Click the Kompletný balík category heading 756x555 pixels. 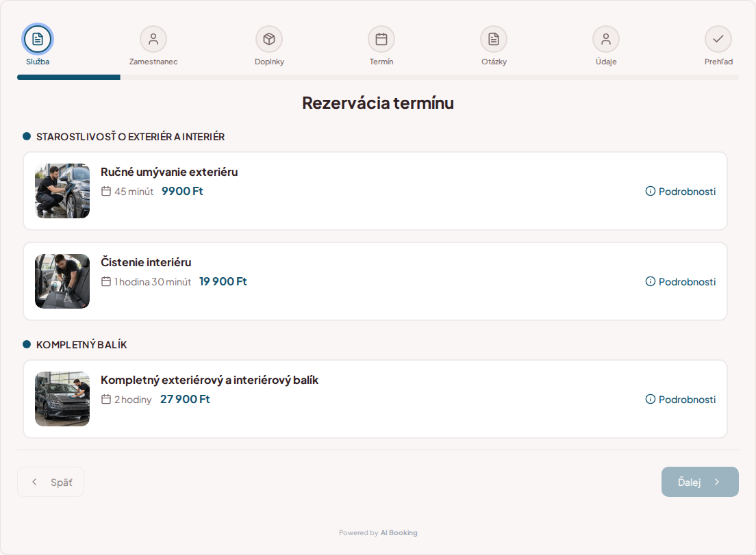pos(81,345)
